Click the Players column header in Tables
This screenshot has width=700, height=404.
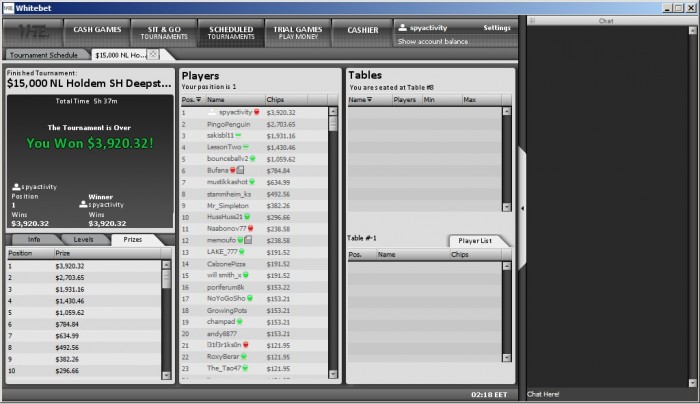coord(407,100)
